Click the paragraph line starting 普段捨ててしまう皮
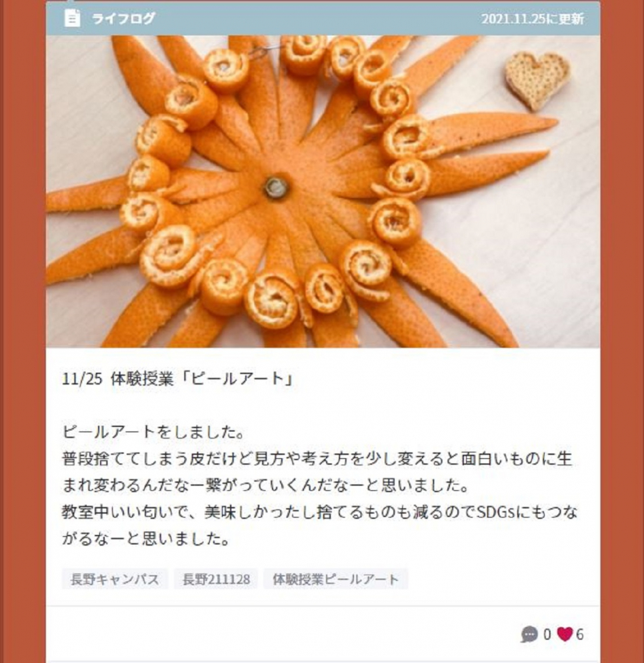644x663 pixels. point(317,459)
